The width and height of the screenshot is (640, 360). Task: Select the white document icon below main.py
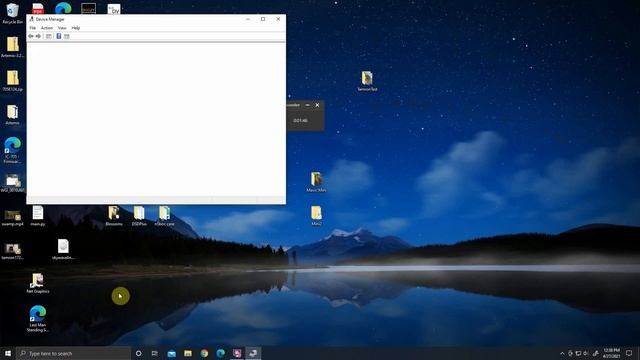pos(63,249)
